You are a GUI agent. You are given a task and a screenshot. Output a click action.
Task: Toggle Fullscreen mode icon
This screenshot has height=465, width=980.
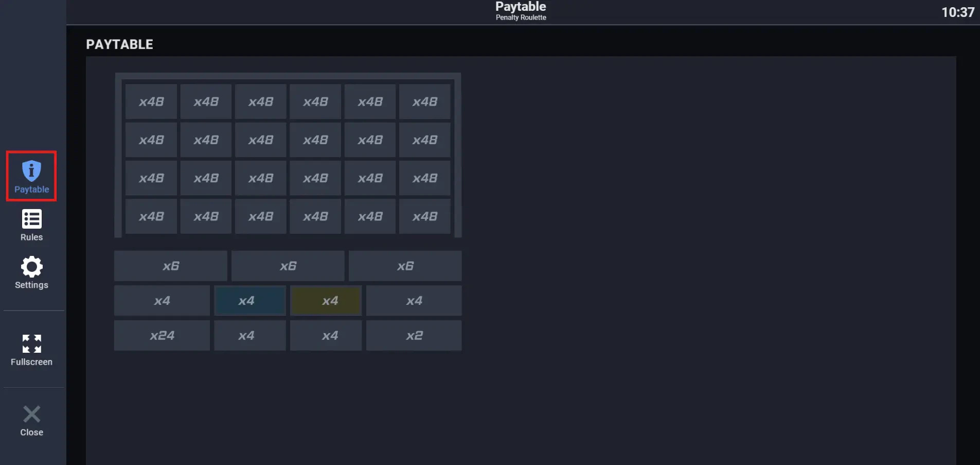tap(31, 343)
